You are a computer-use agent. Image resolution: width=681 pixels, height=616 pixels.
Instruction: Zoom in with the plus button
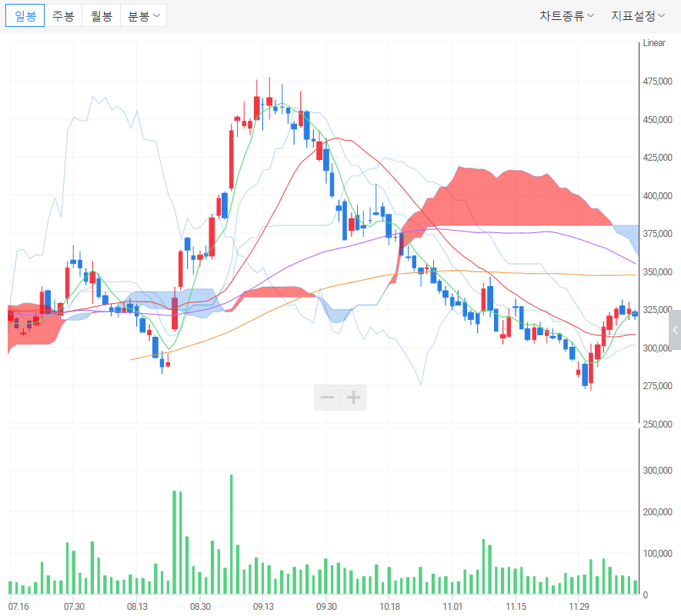tap(353, 398)
